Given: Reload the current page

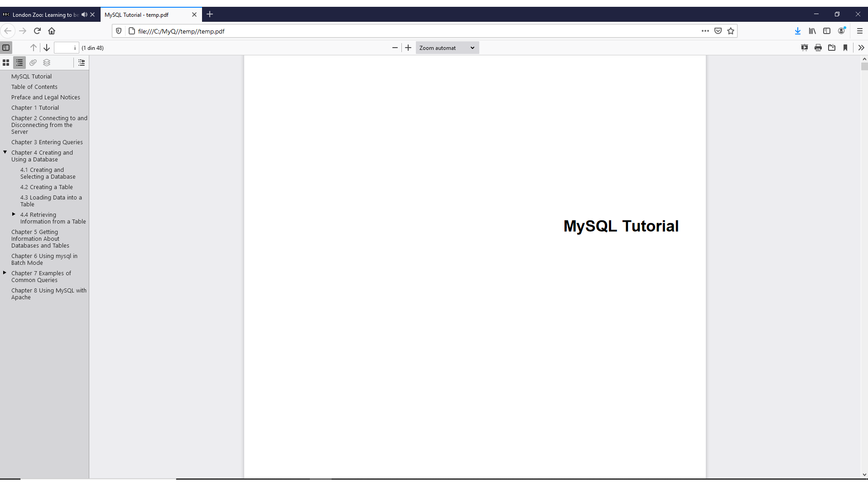Looking at the screenshot, I should click(x=37, y=31).
